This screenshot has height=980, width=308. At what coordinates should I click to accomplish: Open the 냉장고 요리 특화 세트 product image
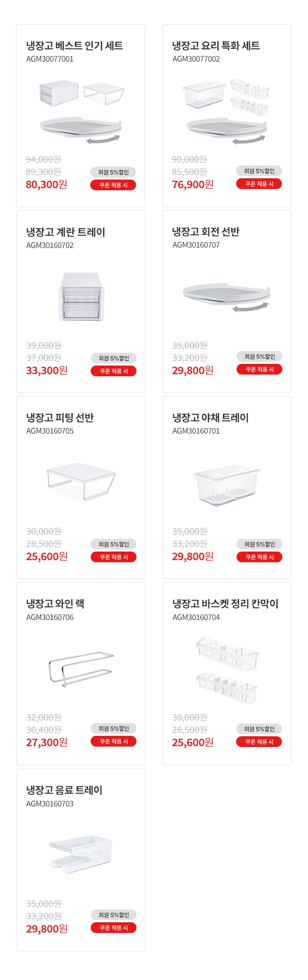tap(227, 111)
